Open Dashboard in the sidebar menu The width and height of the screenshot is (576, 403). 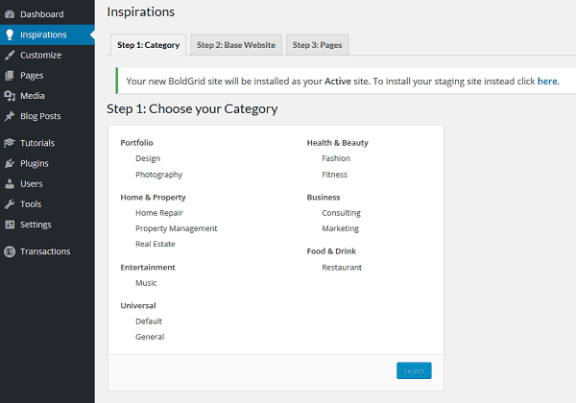pyautogui.click(x=47, y=14)
